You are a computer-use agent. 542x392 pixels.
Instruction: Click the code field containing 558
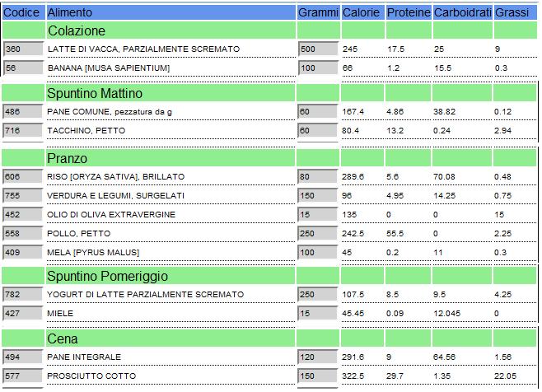[x=23, y=234]
